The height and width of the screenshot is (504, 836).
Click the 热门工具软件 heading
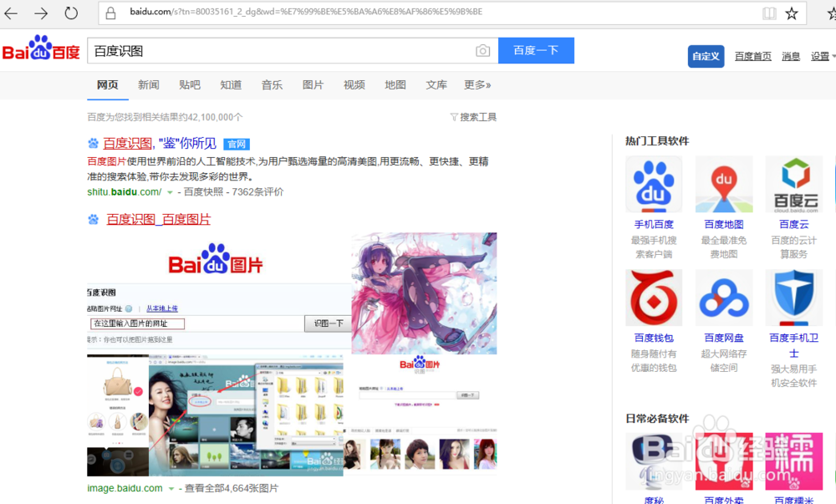657,140
